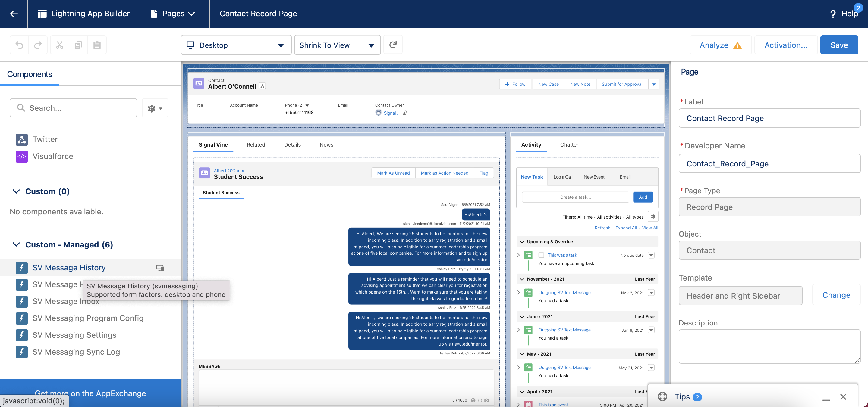Click Add task button
The image size is (868, 407).
(643, 197)
